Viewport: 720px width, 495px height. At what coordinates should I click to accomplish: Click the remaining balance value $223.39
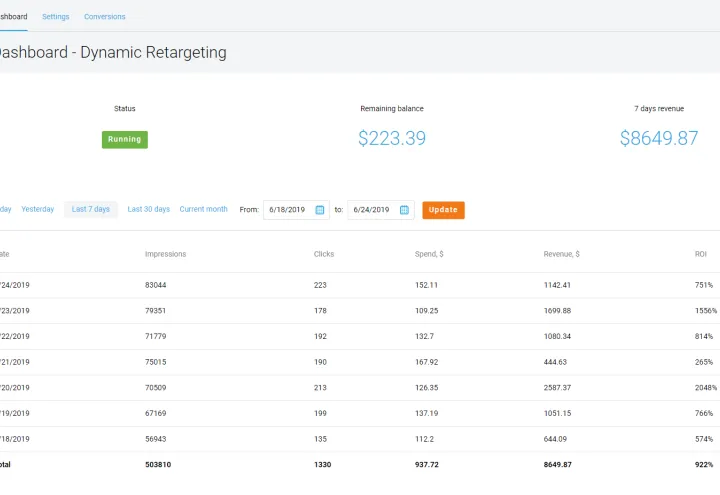(392, 138)
